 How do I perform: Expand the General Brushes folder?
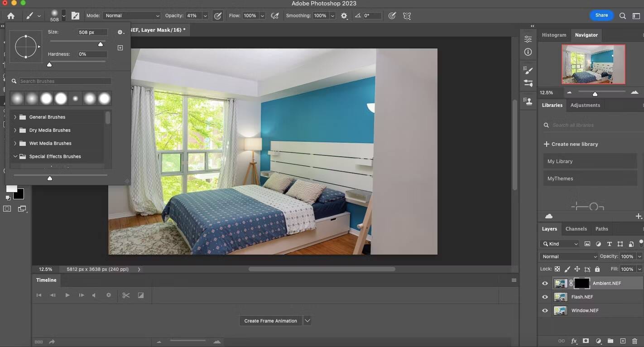[15, 117]
